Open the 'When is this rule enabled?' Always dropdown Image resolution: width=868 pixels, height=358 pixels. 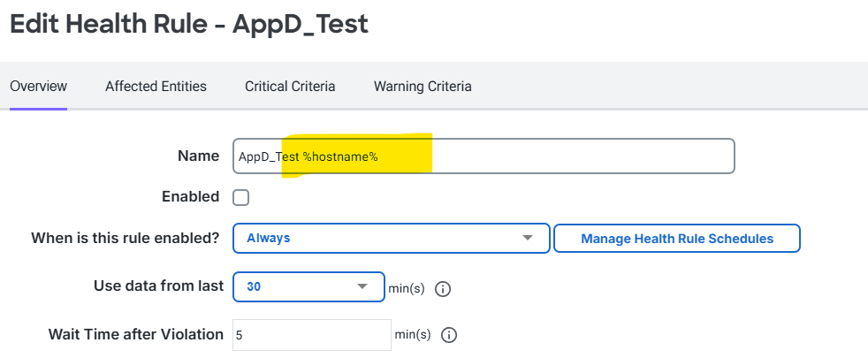389,239
